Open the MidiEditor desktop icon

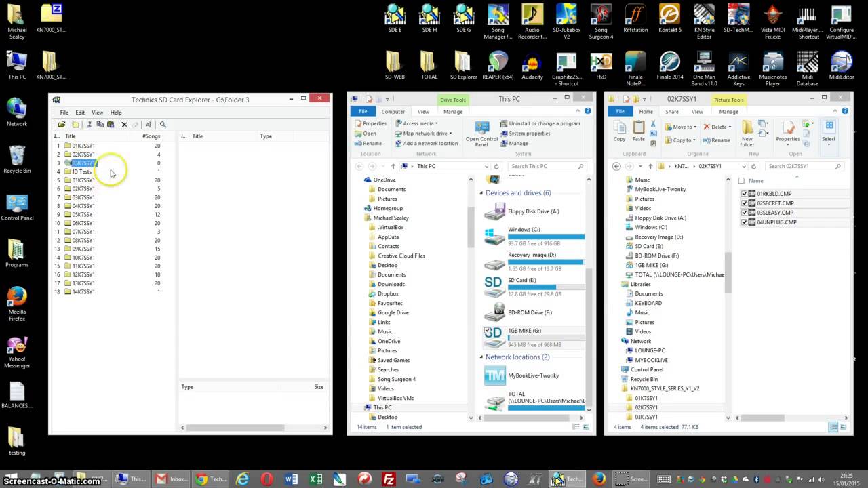tap(842, 66)
